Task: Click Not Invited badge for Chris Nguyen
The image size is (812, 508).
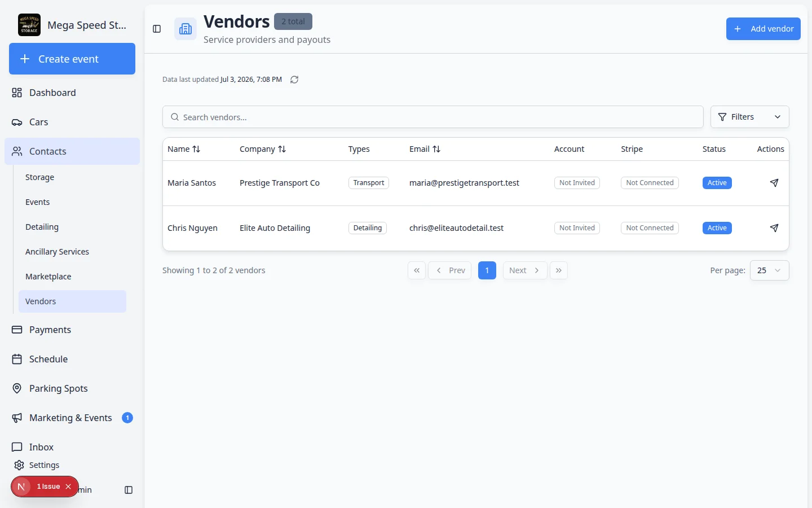Action: [577, 228]
